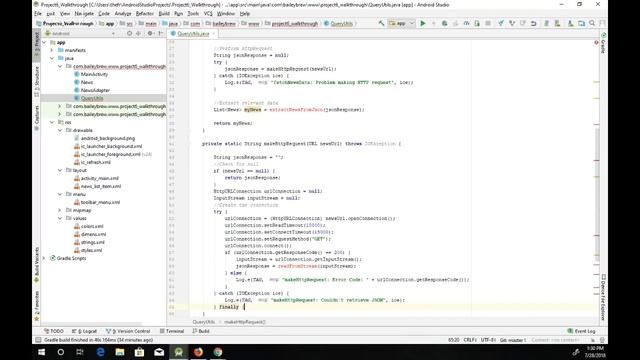Open Microsoft Edge from the taskbar
The image size is (640, 360).
100,352
